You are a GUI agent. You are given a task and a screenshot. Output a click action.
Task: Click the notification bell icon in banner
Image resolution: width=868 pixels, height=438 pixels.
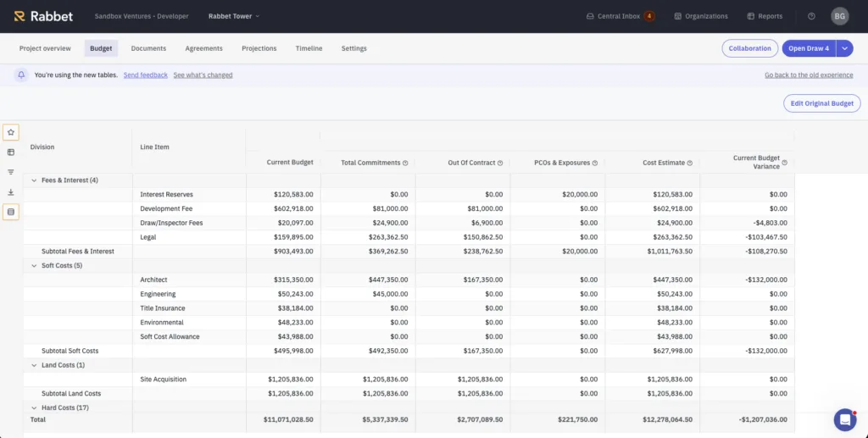coord(21,75)
